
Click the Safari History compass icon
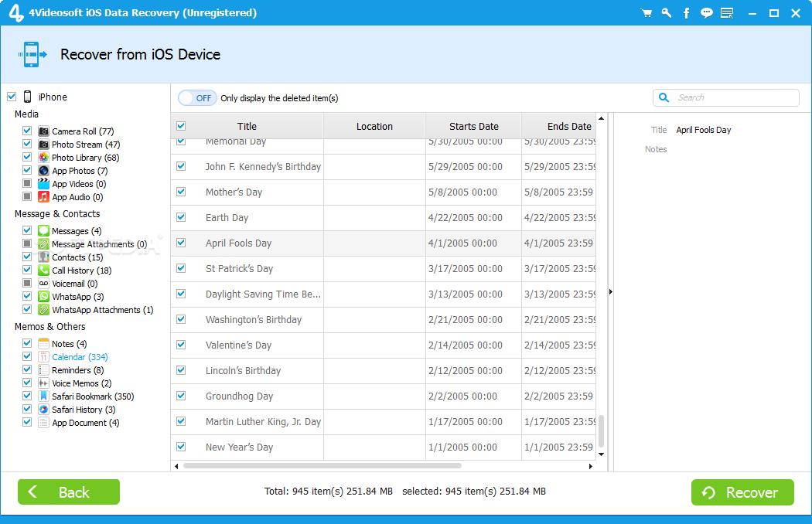click(43, 409)
